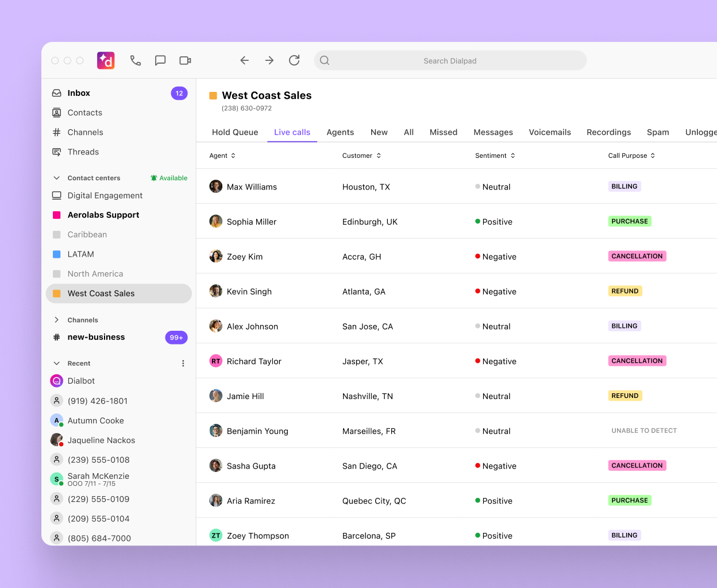Open the Dialbot conversation
Viewport: 717px width, 588px height.
[81, 381]
